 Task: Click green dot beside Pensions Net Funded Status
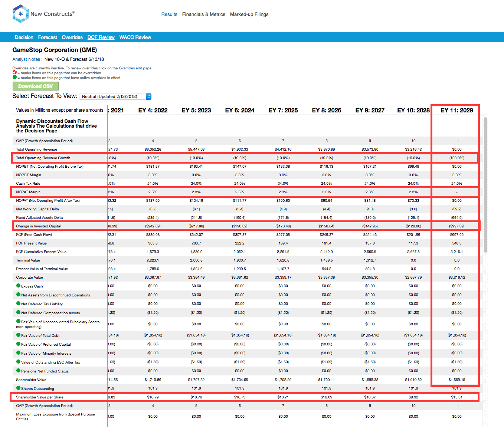(x=18, y=371)
